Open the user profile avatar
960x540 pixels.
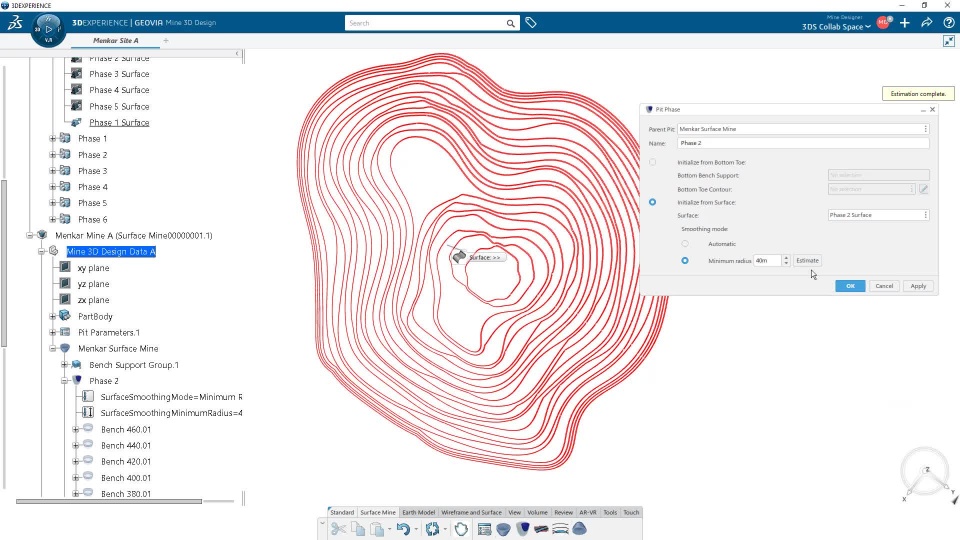point(883,23)
